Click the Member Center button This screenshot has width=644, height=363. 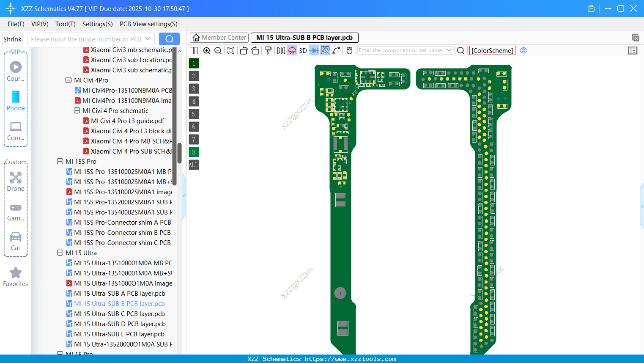[x=219, y=37]
